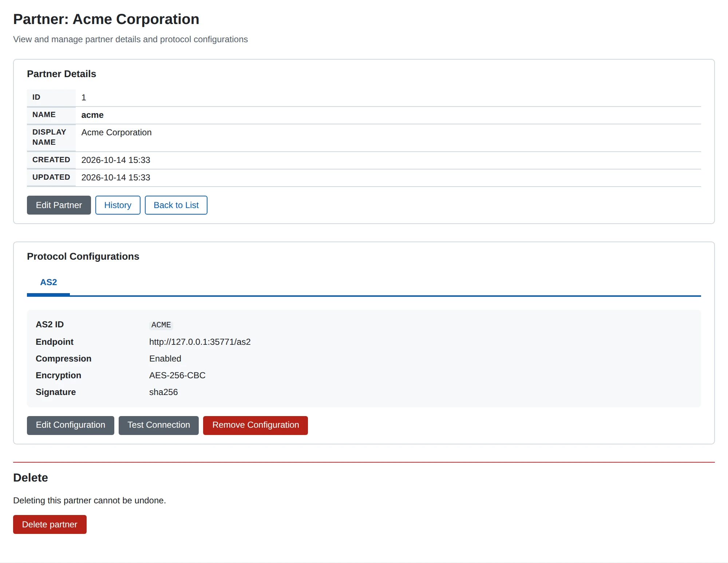Screen dimensions: 728x563
Task: Click the Partner Details section heading
Action: 62,74
